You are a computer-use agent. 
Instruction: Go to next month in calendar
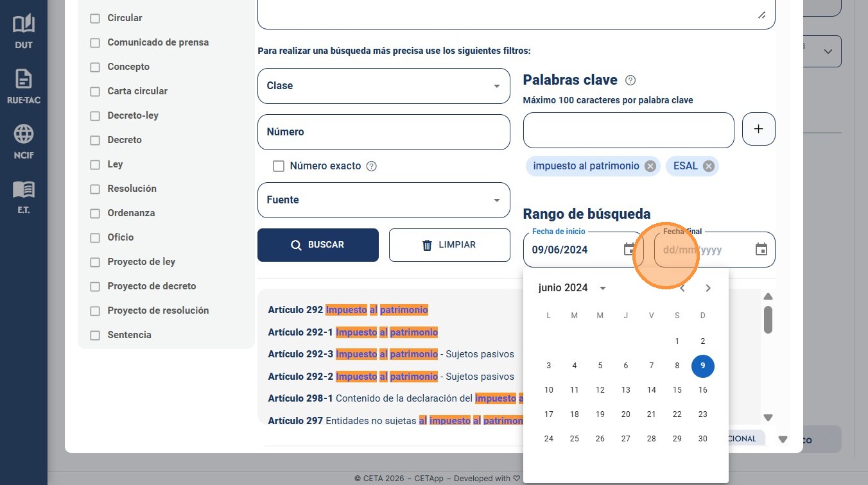pos(708,288)
